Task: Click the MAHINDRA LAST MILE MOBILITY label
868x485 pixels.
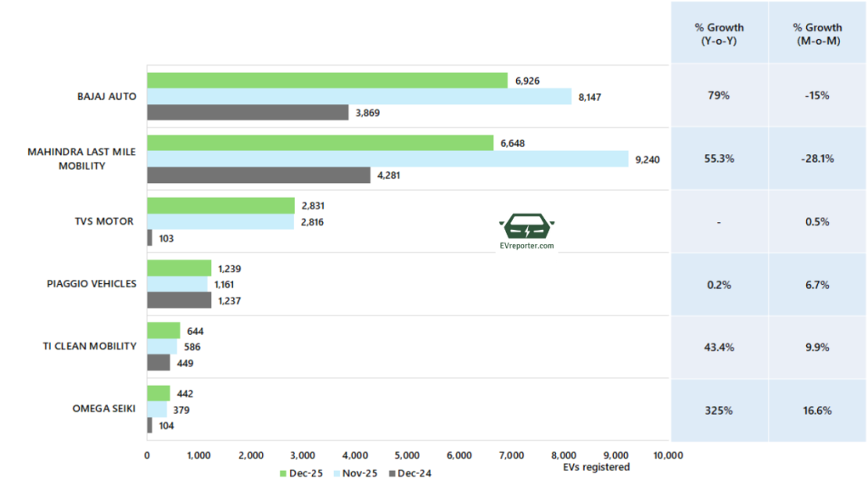Action: click(x=81, y=159)
